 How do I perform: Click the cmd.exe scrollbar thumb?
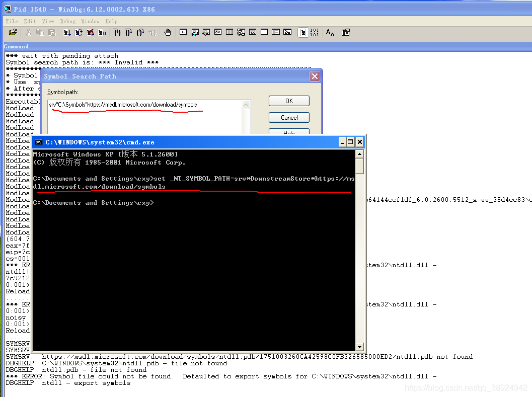(360, 166)
